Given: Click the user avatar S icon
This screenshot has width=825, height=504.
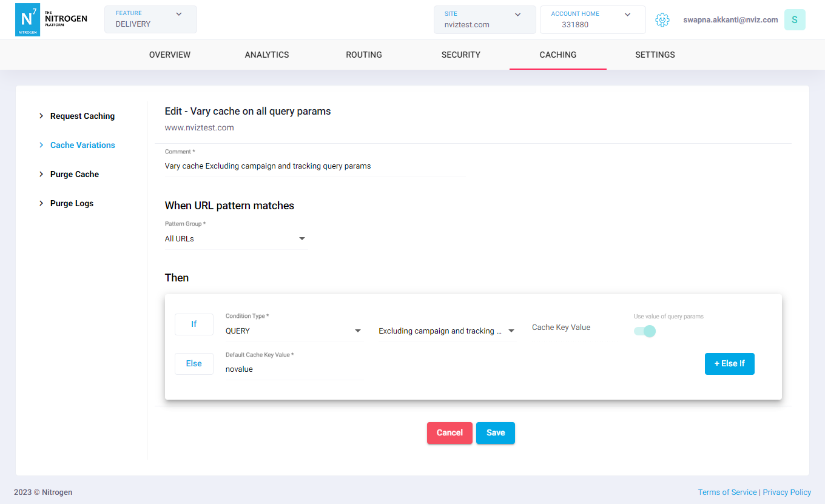Looking at the screenshot, I should pyautogui.click(x=794, y=20).
